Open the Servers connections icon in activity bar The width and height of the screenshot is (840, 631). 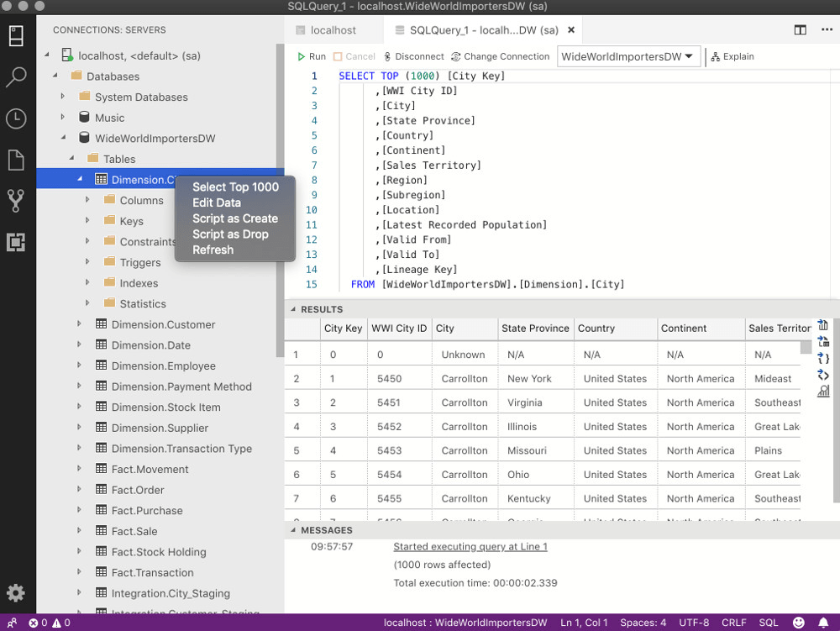(x=16, y=36)
